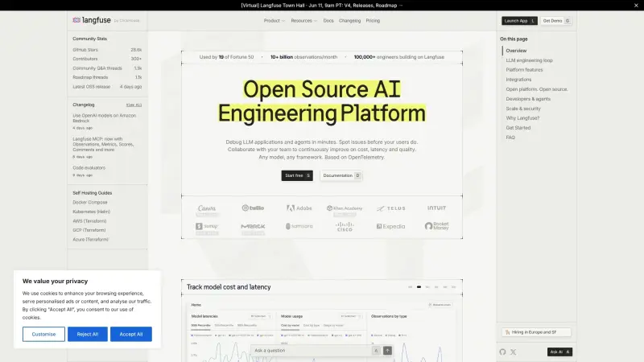Jump to Integrations section
The width and height of the screenshot is (644, 362).
pos(518,80)
